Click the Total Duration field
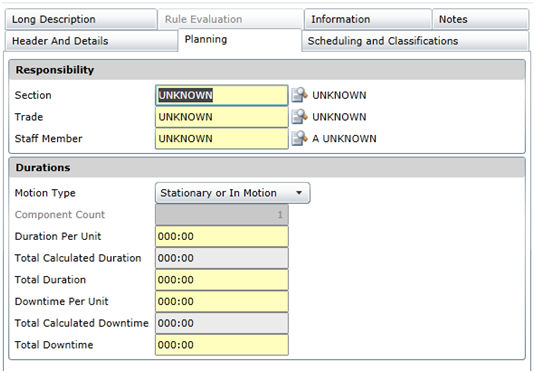The width and height of the screenshot is (535, 373). click(x=222, y=280)
